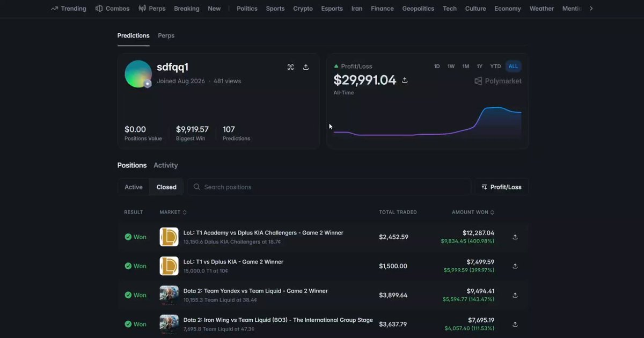Open Dota 2 Team Yandex vs Team Liquid market
This screenshot has width=644, height=338.
[x=255, y=291]
